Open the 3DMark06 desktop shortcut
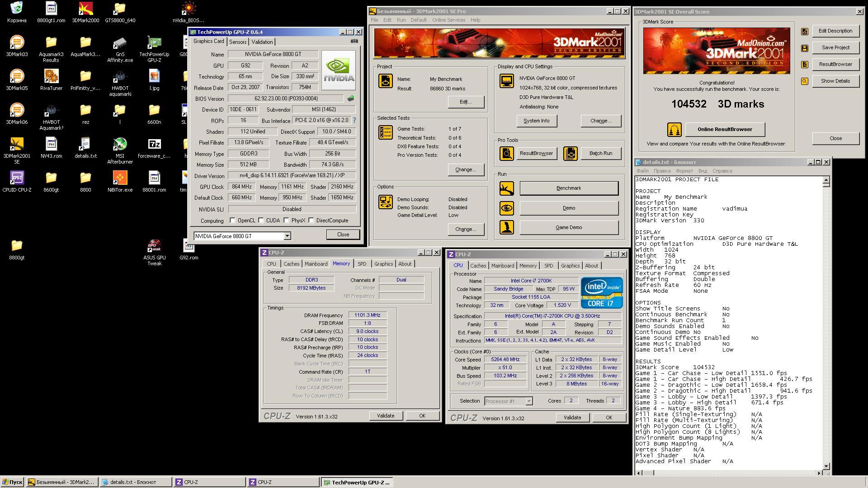The width and height of the screenshot is (868, 488). click(17, 113)
